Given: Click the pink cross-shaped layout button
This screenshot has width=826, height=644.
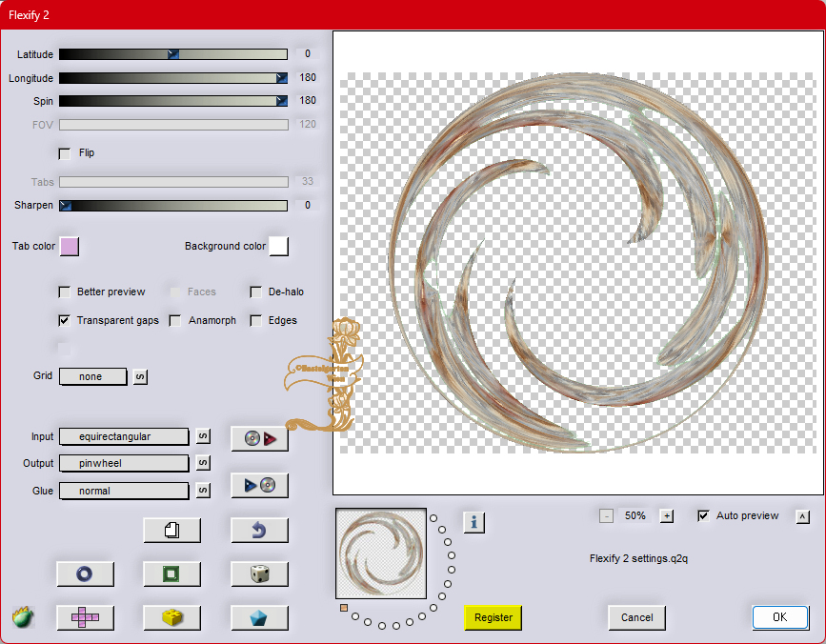Looking at the screenshot, I should (x=85, y=617).
